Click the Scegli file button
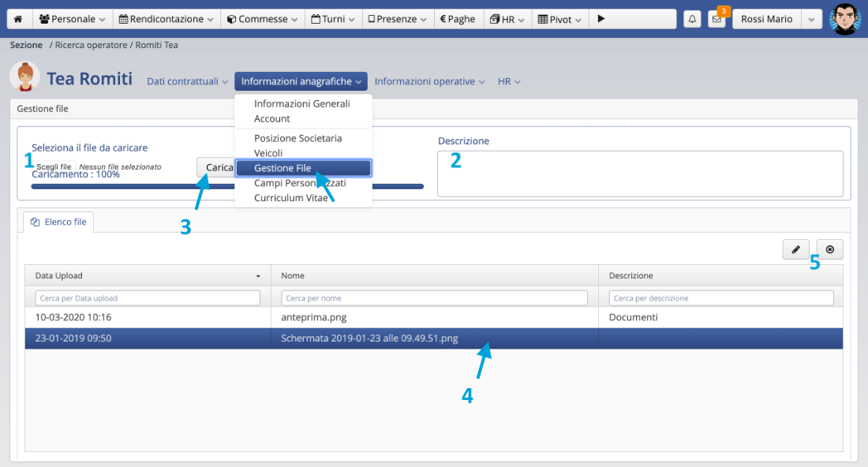868x467 pixels. pyautogui.click(x=54, y=167)
